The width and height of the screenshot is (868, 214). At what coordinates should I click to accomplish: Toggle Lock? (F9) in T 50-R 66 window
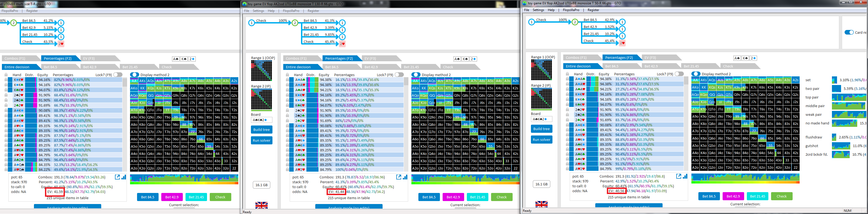679,74
